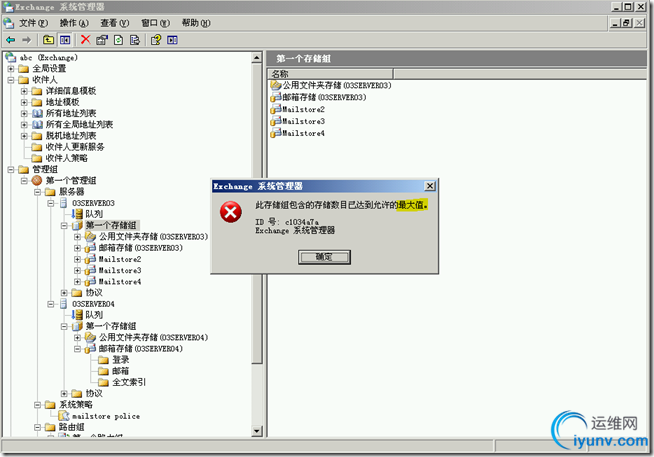Click the red X Delete toolbar icon
Viewport: 654px width, 457px height.
(x=86, y=40)
